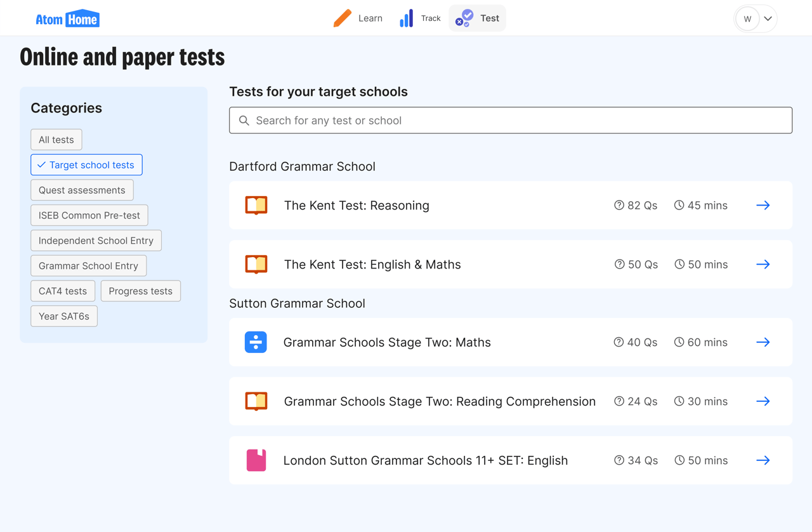This screenshot has width=812, height=532.
Task: Expand the user profile dropdown chevron
Action: coord(768,18)
